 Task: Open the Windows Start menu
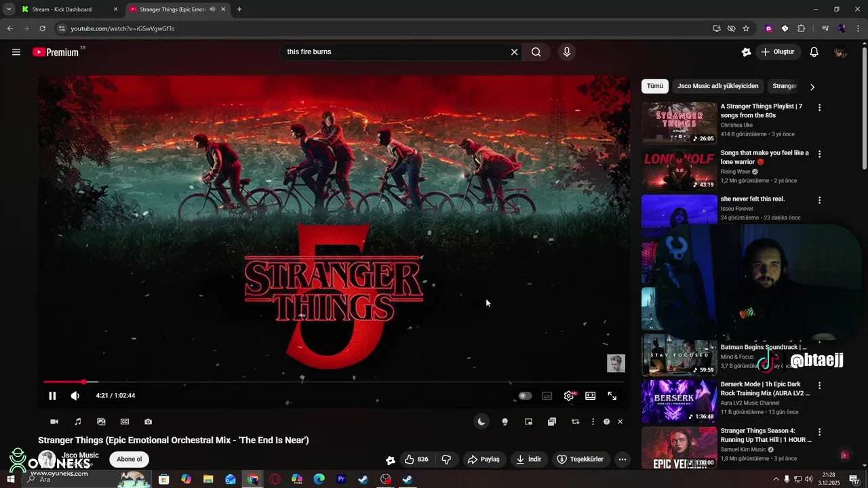10,479
